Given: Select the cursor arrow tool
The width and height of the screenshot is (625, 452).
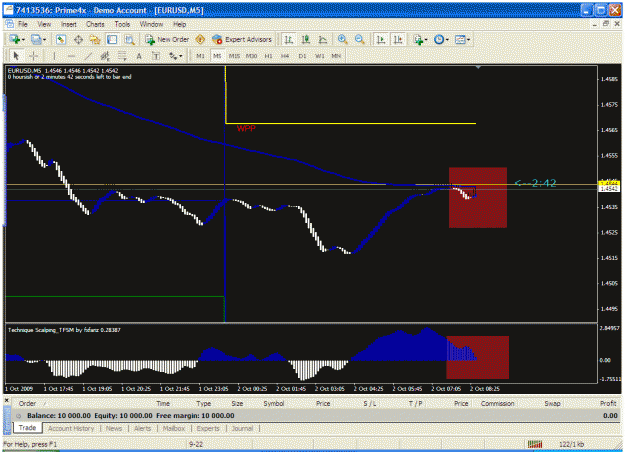Looking at the screenshot, I should (16, 56).
